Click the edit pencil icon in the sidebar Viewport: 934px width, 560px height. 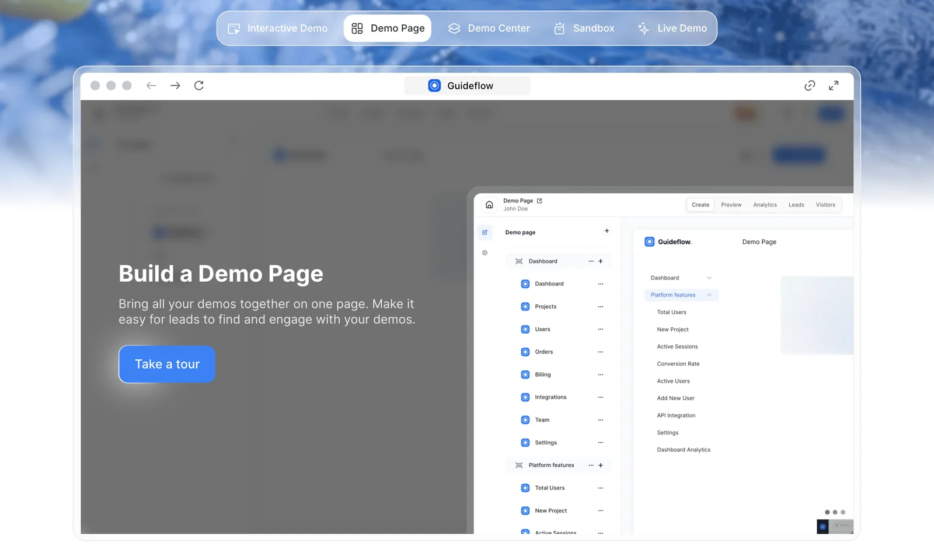click(485, 232)
